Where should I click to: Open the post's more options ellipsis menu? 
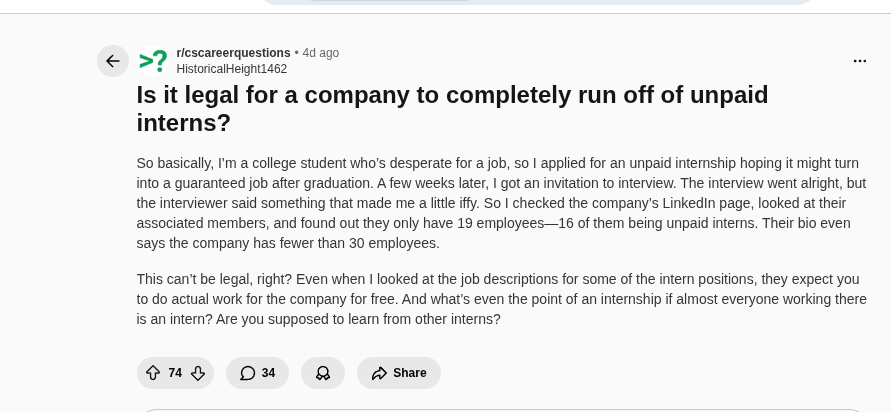click(x=860, y=61)
